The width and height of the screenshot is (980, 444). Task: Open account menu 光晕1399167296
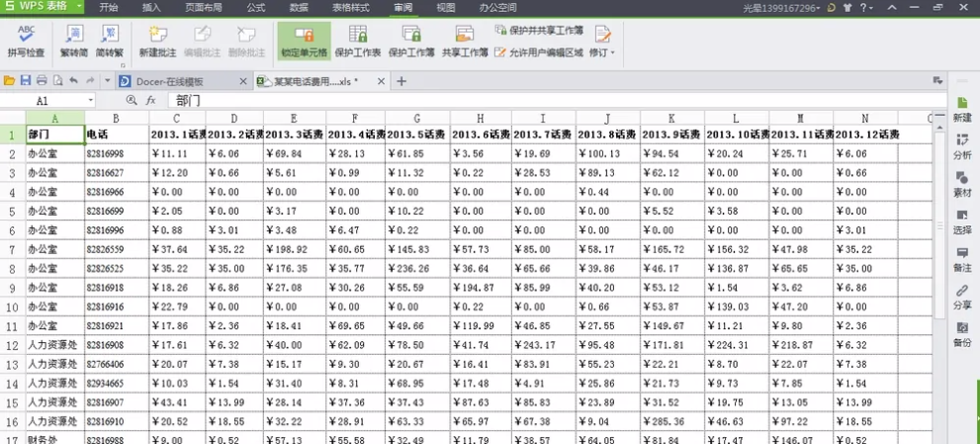781,8
